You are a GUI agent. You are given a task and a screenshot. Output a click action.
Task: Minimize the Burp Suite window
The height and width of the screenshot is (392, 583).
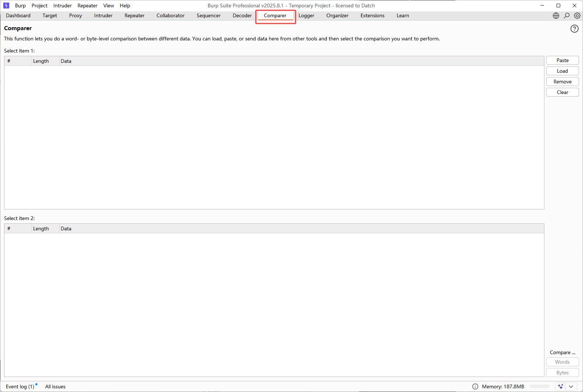pyautogui.click(x=542, y=6)
